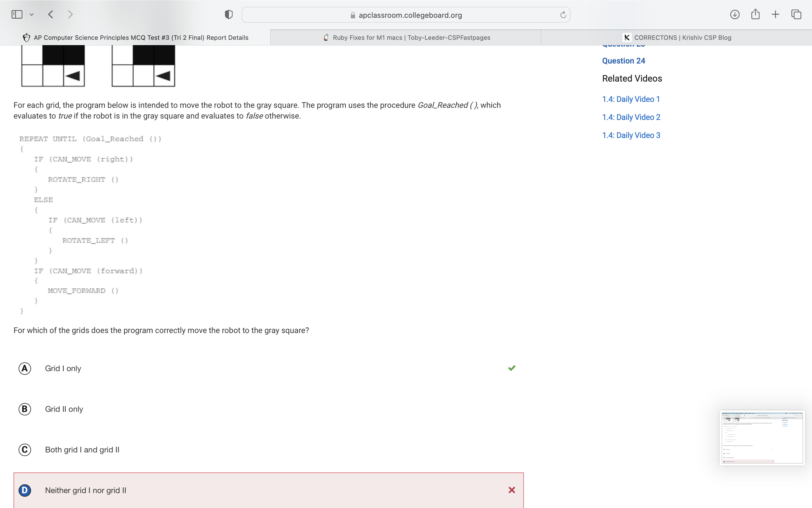The width and height of the screenshot is (812, 508).
Task: Open the screenshot preview thumbnail
Action: (762, 438)
